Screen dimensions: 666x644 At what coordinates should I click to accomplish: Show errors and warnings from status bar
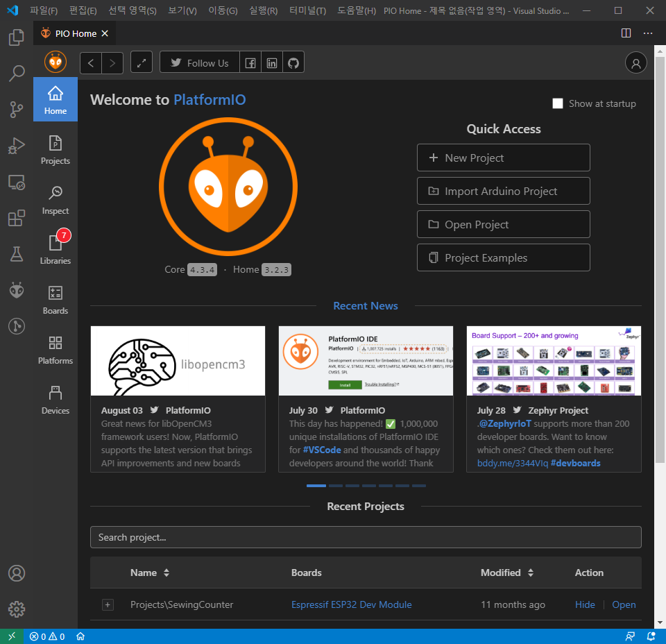click(x=47, y=636)
